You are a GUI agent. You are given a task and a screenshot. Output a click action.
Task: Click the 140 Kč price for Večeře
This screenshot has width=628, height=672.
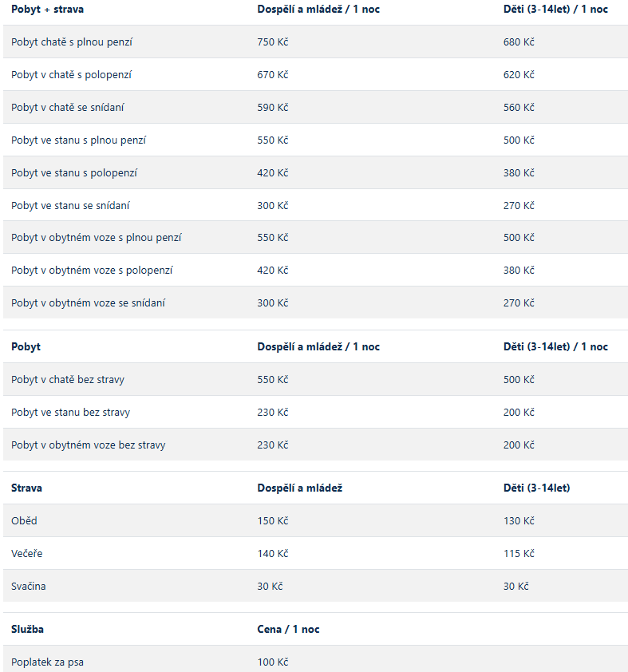click(x=272, y=553)
